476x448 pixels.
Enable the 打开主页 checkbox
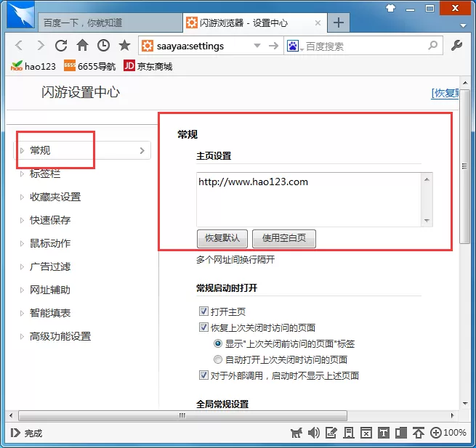point(203,311)
